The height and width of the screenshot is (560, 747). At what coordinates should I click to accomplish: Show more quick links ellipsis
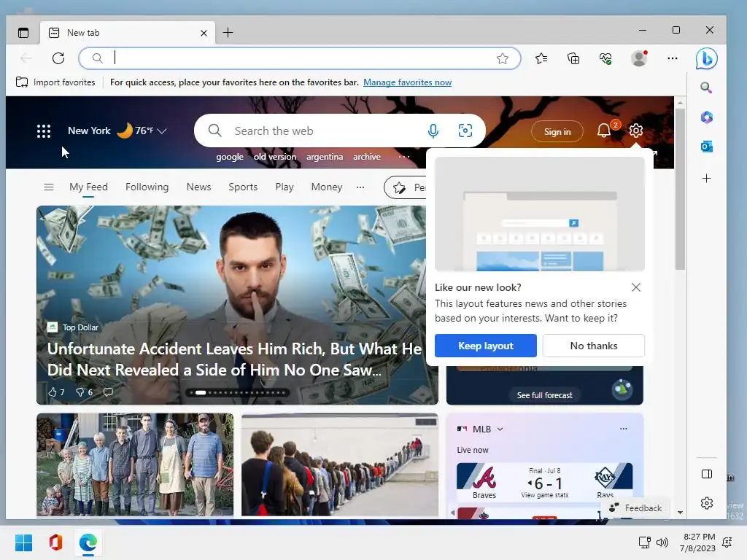click(x=404, y=157)
